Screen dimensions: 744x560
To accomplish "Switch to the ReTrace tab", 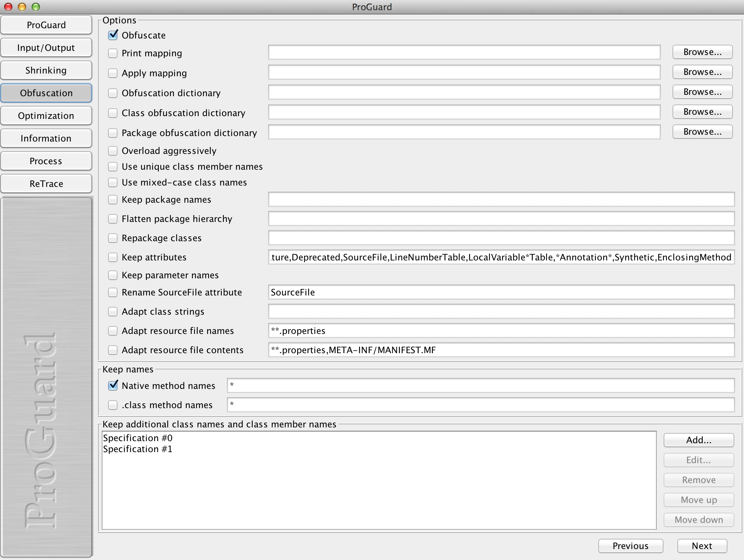I will tap(46, 184).
